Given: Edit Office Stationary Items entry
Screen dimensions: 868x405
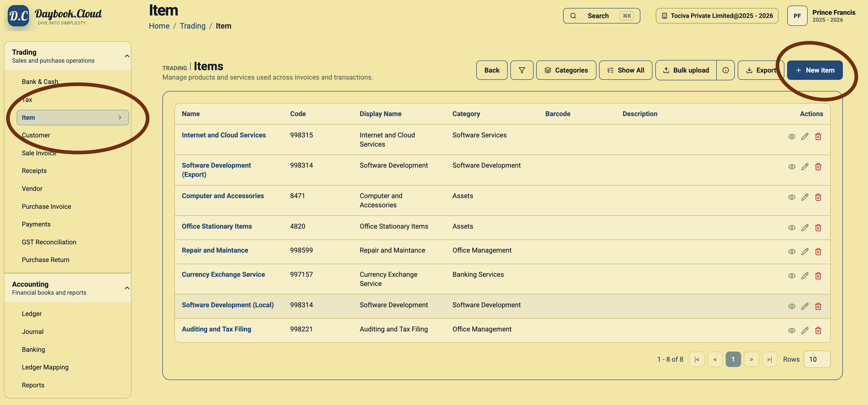Looking at the screenshot, I should 805,228.
